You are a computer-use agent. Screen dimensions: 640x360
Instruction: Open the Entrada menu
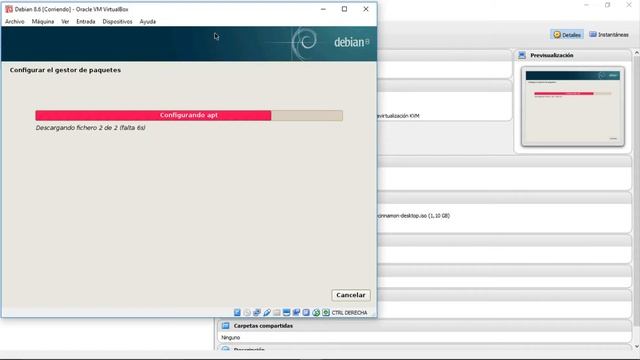pyautogui.click(x=86, y=22)
